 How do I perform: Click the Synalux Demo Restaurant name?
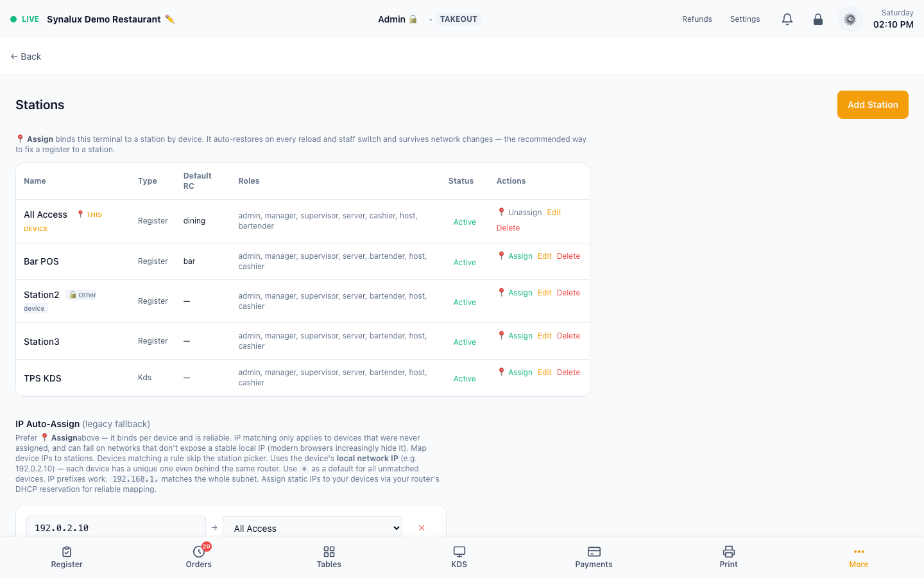coord(104,19)
